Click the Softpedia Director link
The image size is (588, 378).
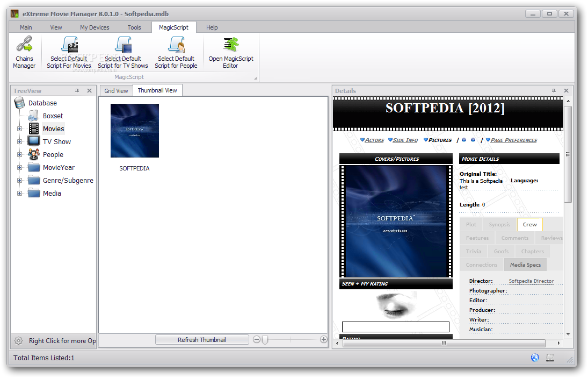pyautogui.click(x=531, y=281)
